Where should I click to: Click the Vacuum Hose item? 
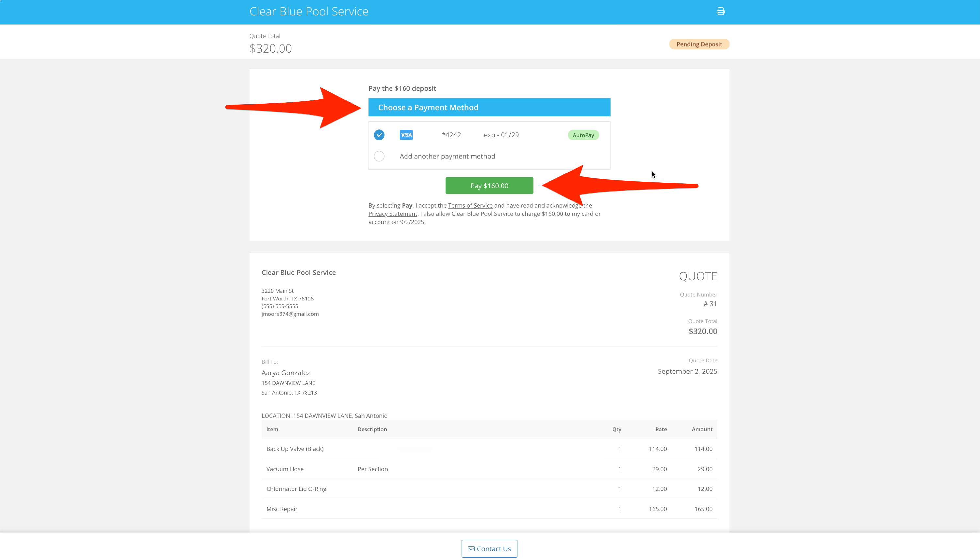tap(285, 469)
